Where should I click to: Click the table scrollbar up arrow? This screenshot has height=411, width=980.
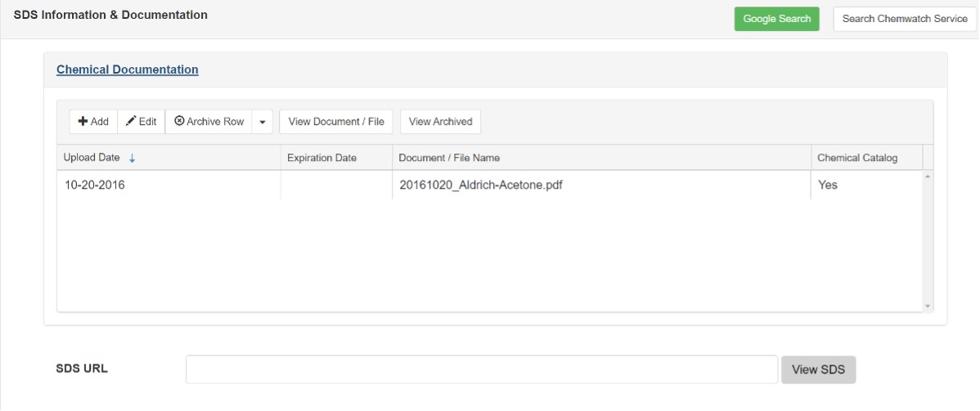pyautogui.click(x=928, y=176)
